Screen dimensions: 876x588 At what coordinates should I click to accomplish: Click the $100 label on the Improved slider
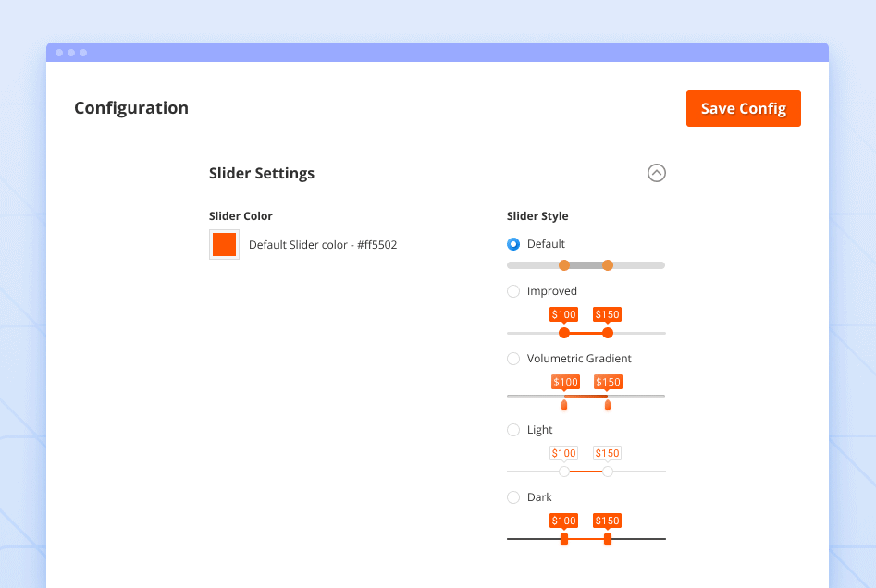point(563,314)
